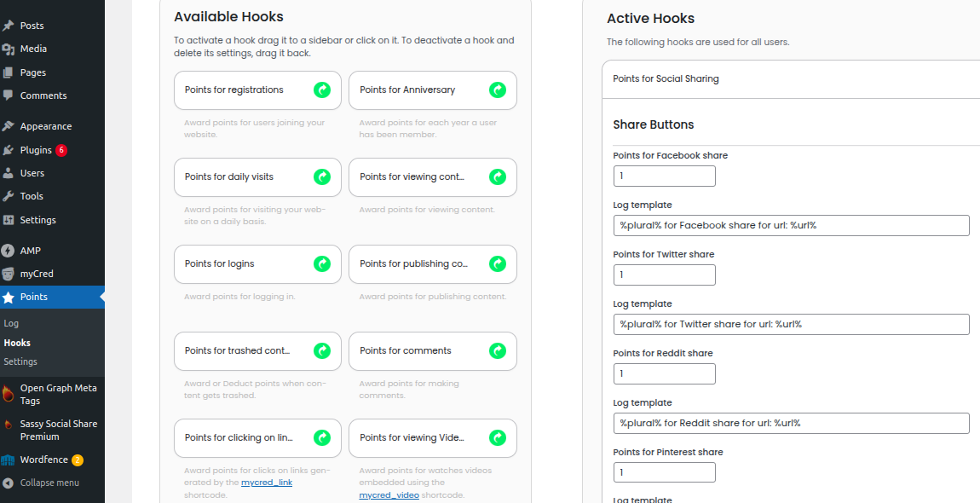Click green arrow icon on Points for viewing Videos

(x=498, y=438)
